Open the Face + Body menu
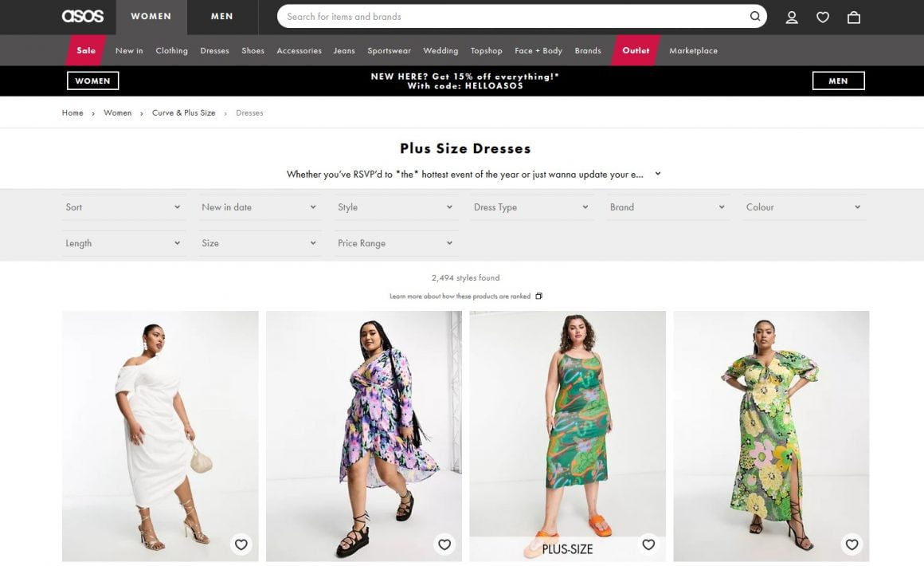This screenshot has width=924, height=566. click(x=538, y=51)
